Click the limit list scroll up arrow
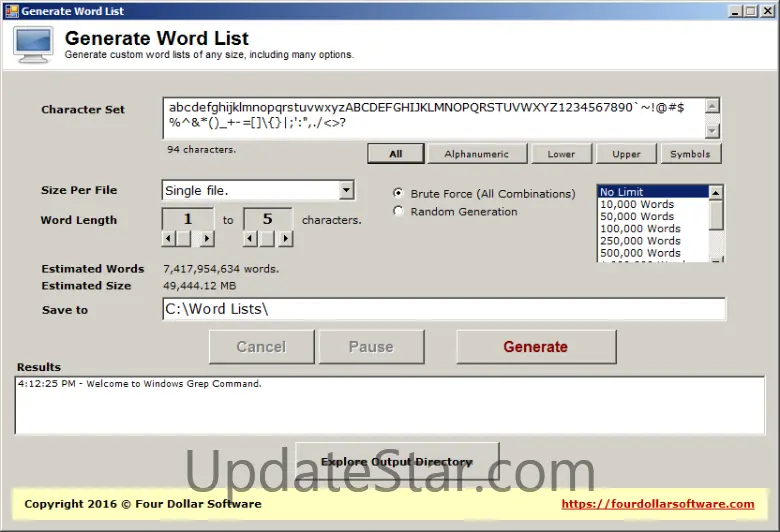This screenshot has height=532, width=780. coord(715,193)
